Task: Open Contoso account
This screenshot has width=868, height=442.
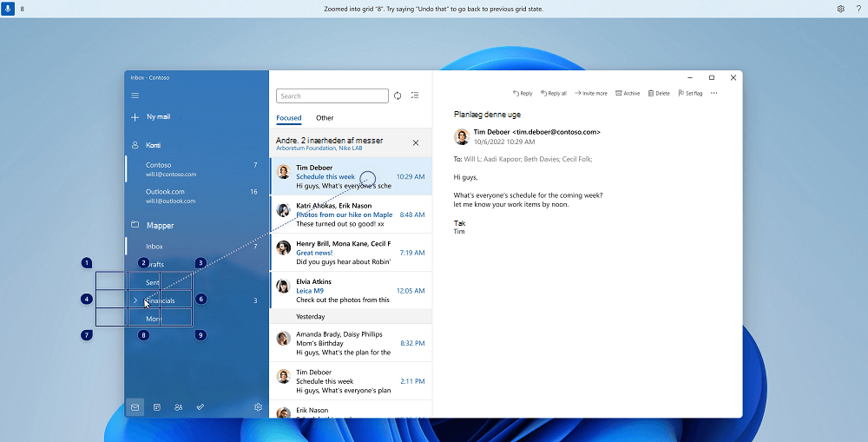Action: click(x=196, y=169)
